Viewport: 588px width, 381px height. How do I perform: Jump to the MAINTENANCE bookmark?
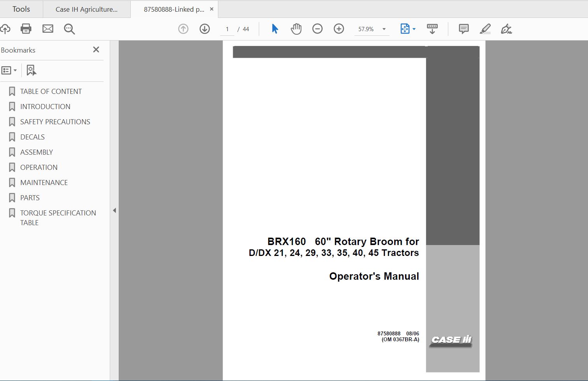[44, 183]
